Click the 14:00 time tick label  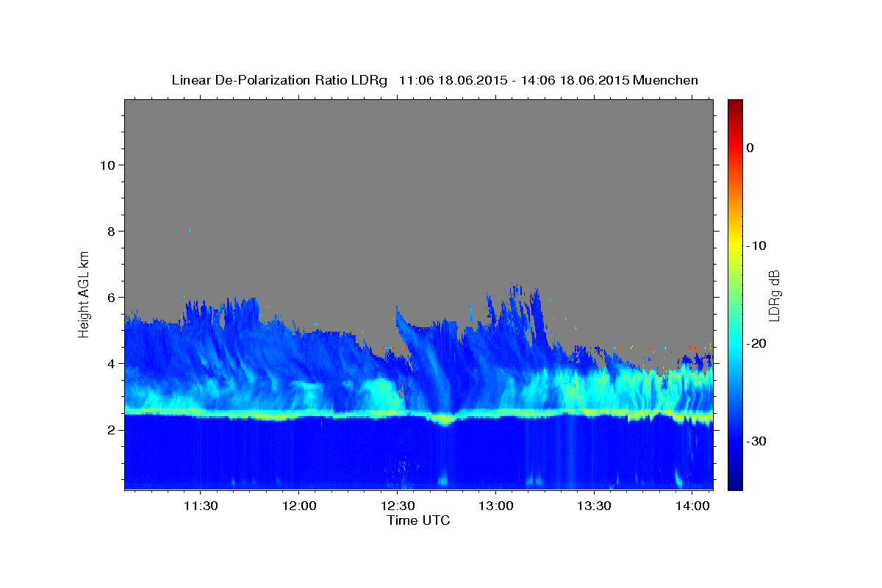point(692,506)
